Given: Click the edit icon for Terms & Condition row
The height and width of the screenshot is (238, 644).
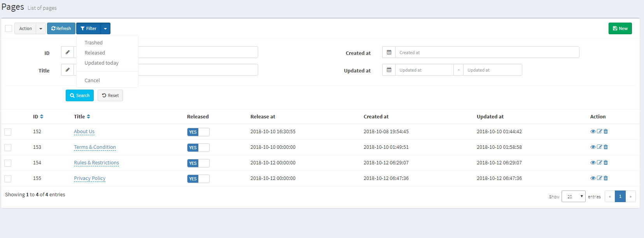Looking at the screenshot, I should coord(599,147).
